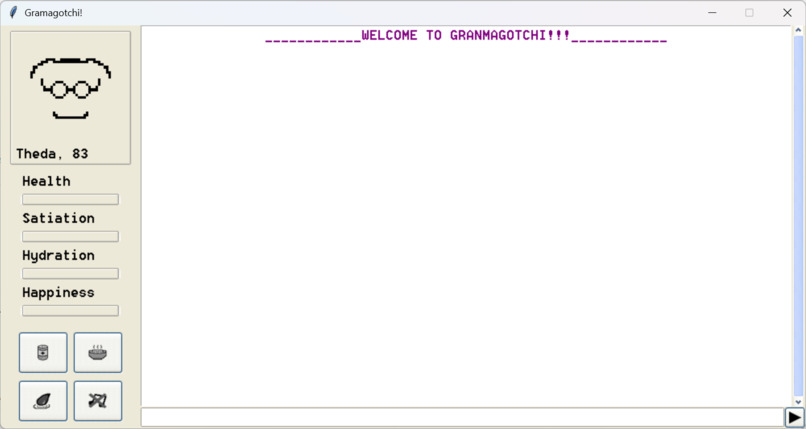Viewport: 806px width, 429px height.
Task: Click the scrollbar up arrow
Action: [798, 31]
